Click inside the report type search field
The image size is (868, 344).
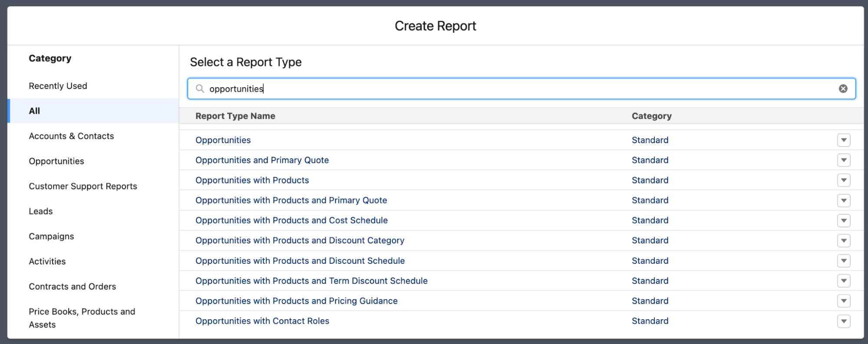[521, 88]
